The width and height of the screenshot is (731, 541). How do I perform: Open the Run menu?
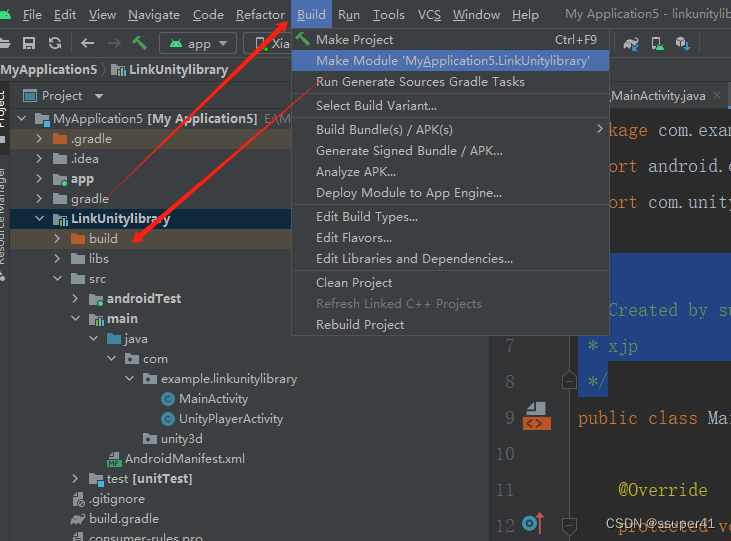[x=349, y=15]
